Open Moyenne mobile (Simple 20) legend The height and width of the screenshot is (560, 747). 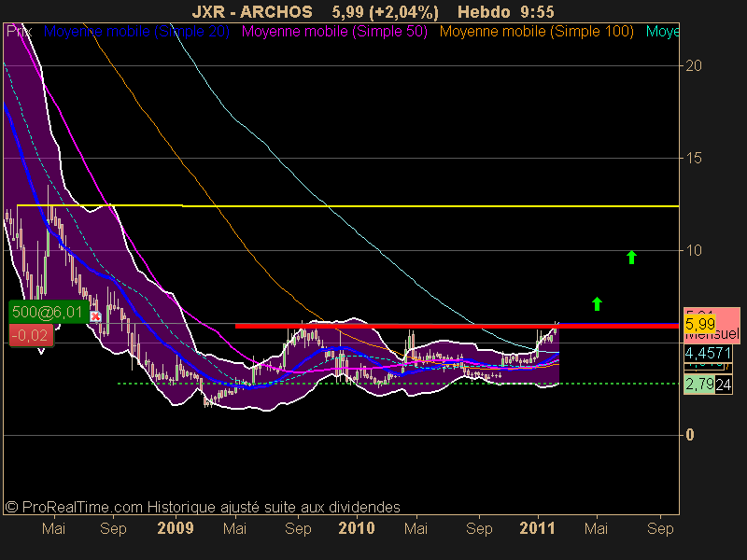pos(136,32)
